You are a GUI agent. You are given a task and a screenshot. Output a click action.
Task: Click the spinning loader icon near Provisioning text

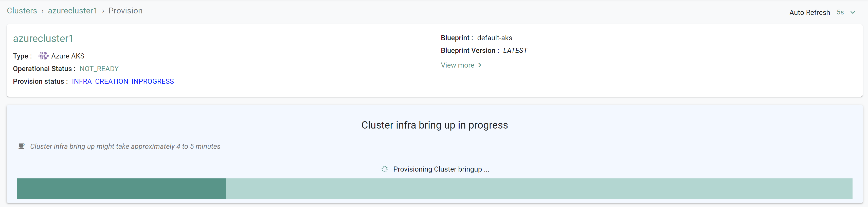(x=385, y=169)
